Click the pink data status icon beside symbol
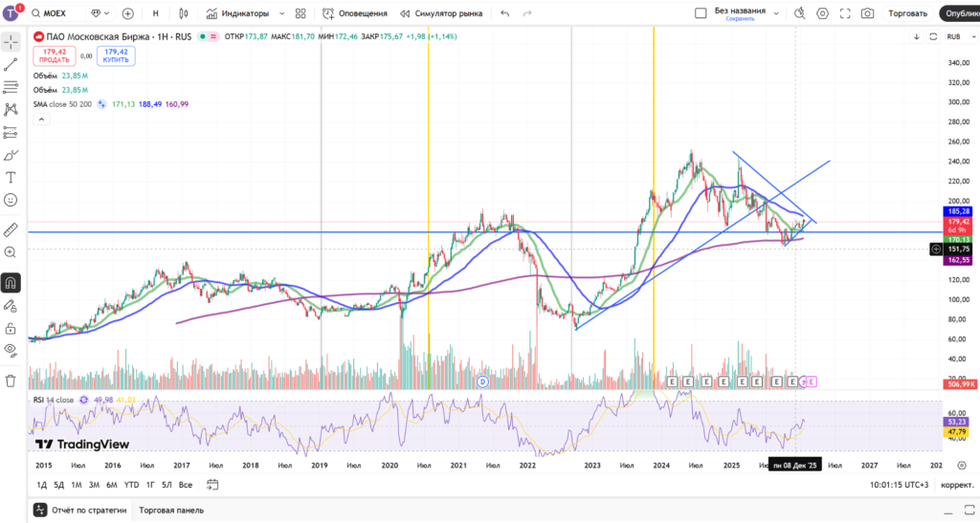 213,37
